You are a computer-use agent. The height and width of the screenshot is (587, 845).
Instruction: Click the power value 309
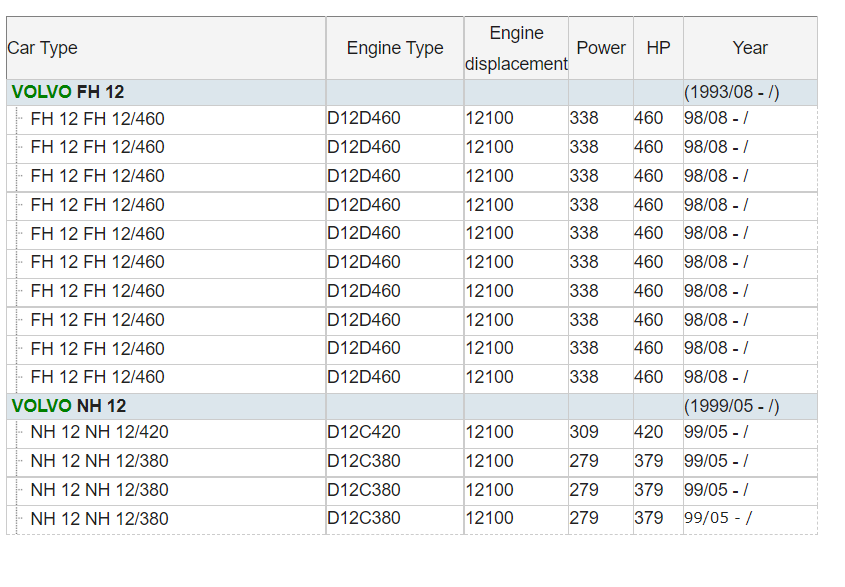point(584,432)
